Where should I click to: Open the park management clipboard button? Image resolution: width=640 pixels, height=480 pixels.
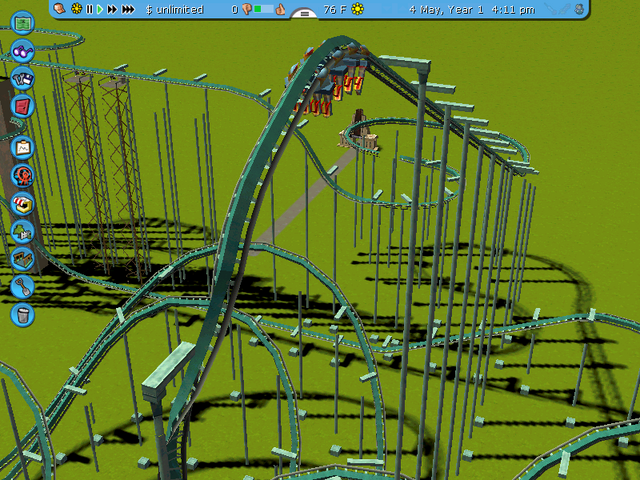coord(22,147)
